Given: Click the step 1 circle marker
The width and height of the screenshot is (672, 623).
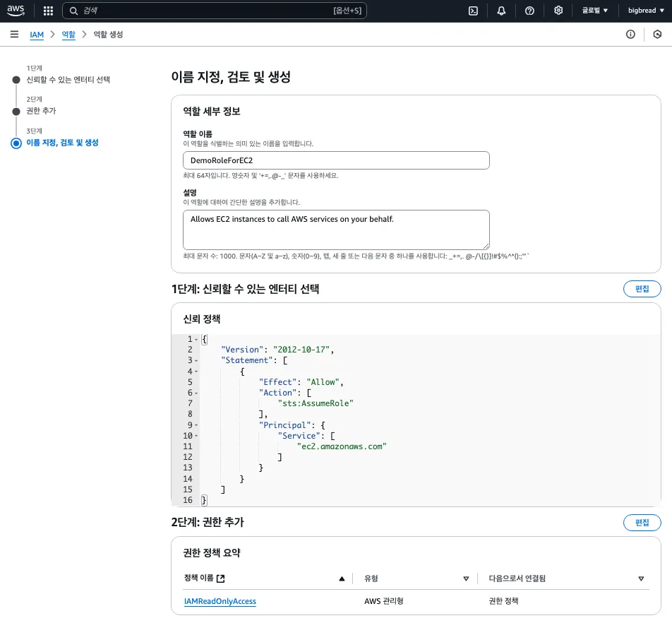Looking at the screenshot, I should [16, 80].
